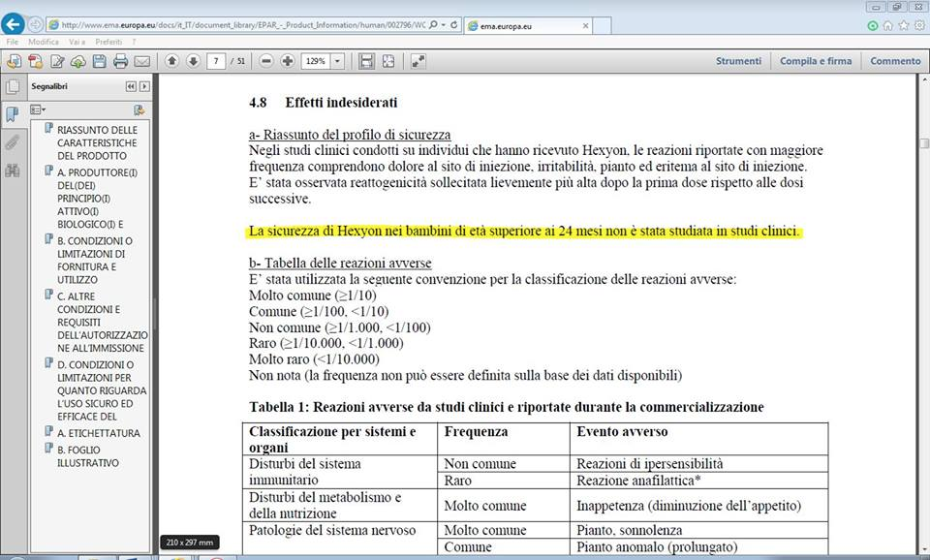Click the browser forward arrow button
This screenshot has width=930, height=560.
(x=36, y=25)
